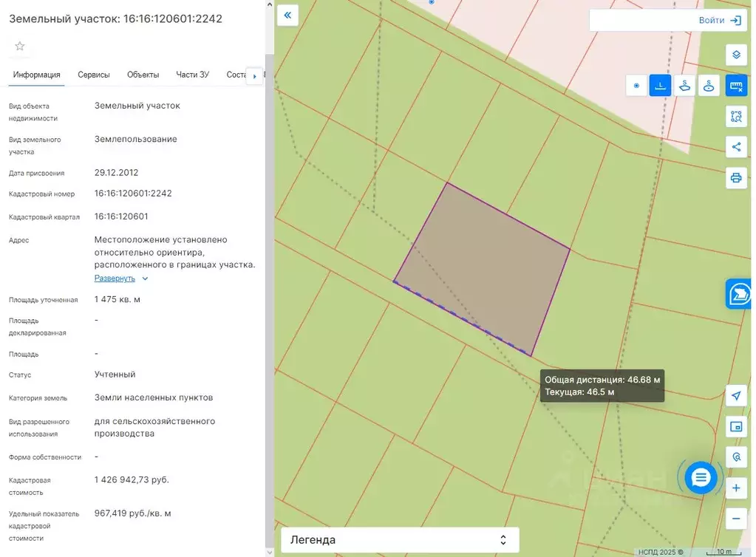Image resolution: width=756 pixels, height=557 pixels.
Task: Click the Категория земель label
Action: point(38,398)
